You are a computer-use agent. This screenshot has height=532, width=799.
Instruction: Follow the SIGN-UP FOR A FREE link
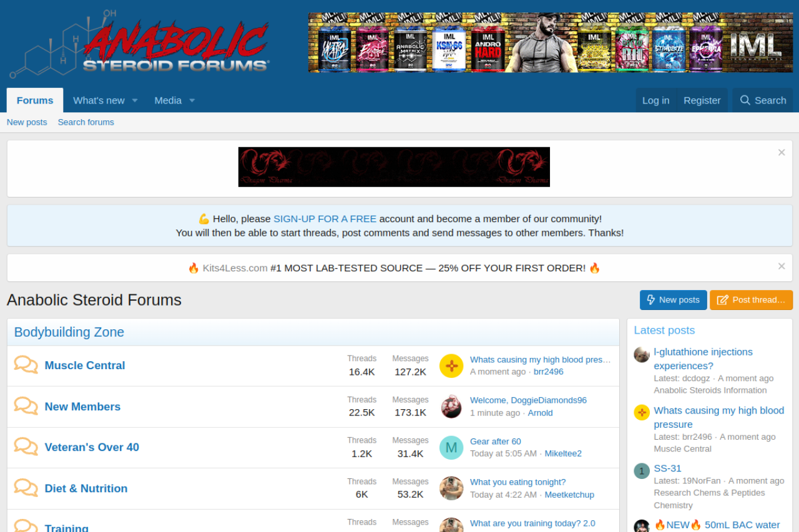point(325,219)
